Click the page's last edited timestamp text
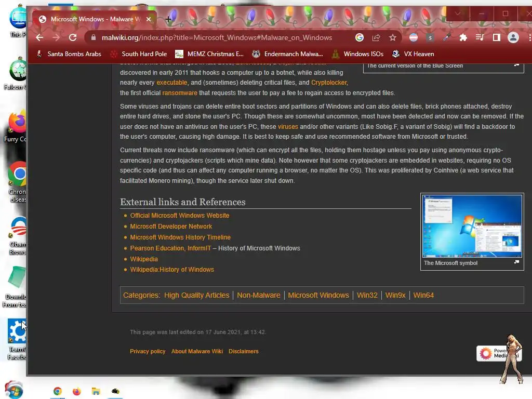 pyautogui.click(x=198, y=332)
